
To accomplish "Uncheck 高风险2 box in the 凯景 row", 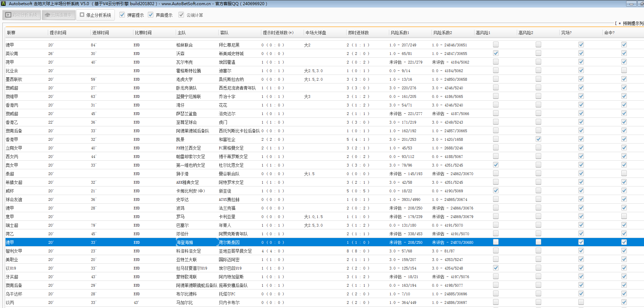I will tap(538, 139).
